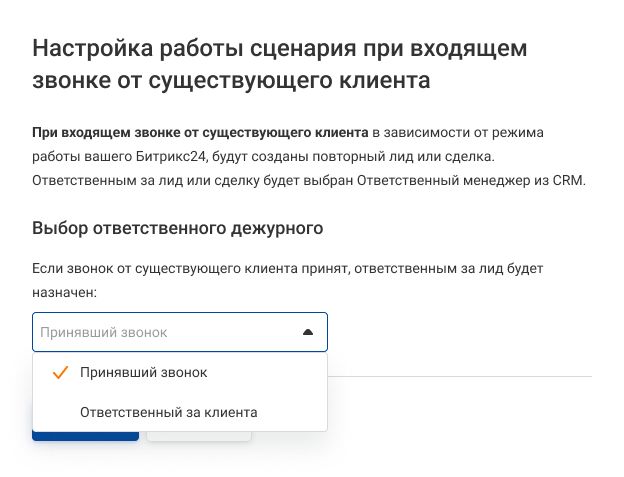Click the bold При входящем звонке text

[x=200, y=132]
